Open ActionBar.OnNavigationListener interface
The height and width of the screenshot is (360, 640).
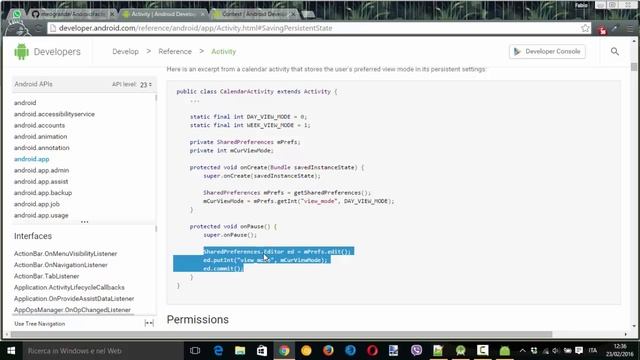pyautogui.click(x=60, y=265)
